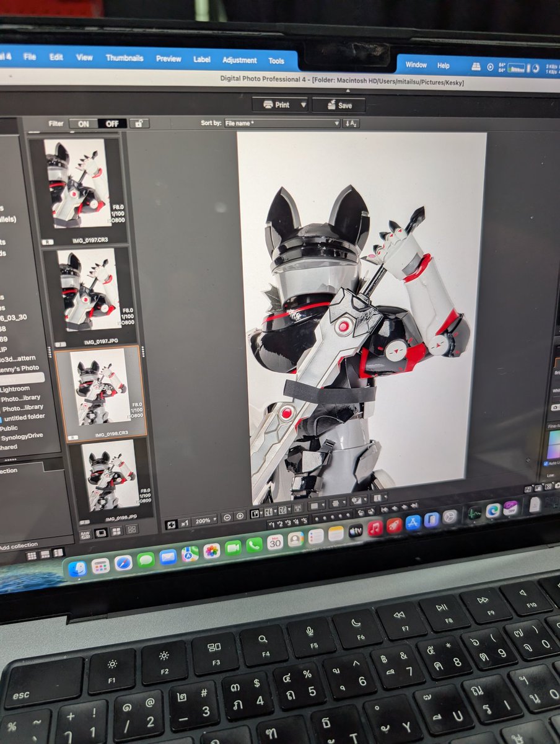Select filled four-tile grid thumbnail icon

point(116,531)
